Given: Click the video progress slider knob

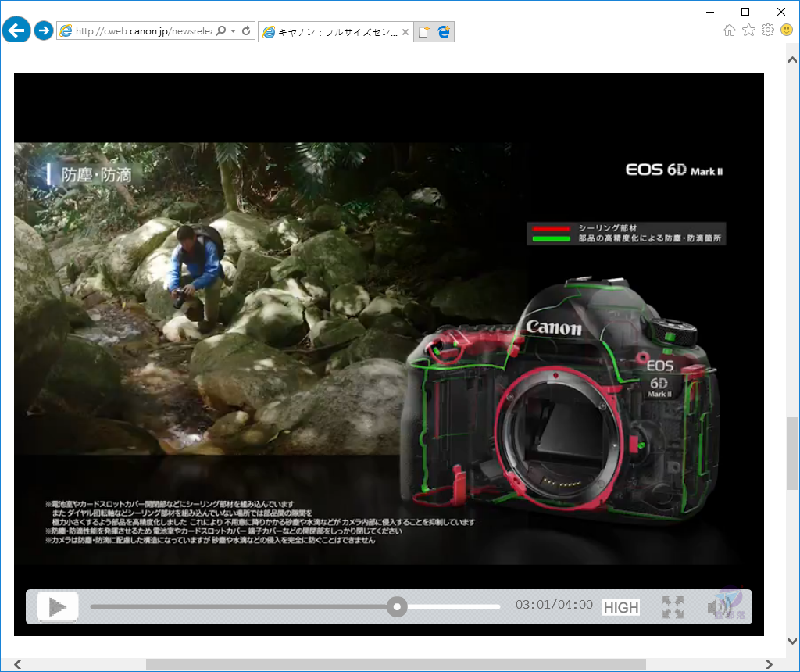Looking at the screenshot, I should coord(397,606).
